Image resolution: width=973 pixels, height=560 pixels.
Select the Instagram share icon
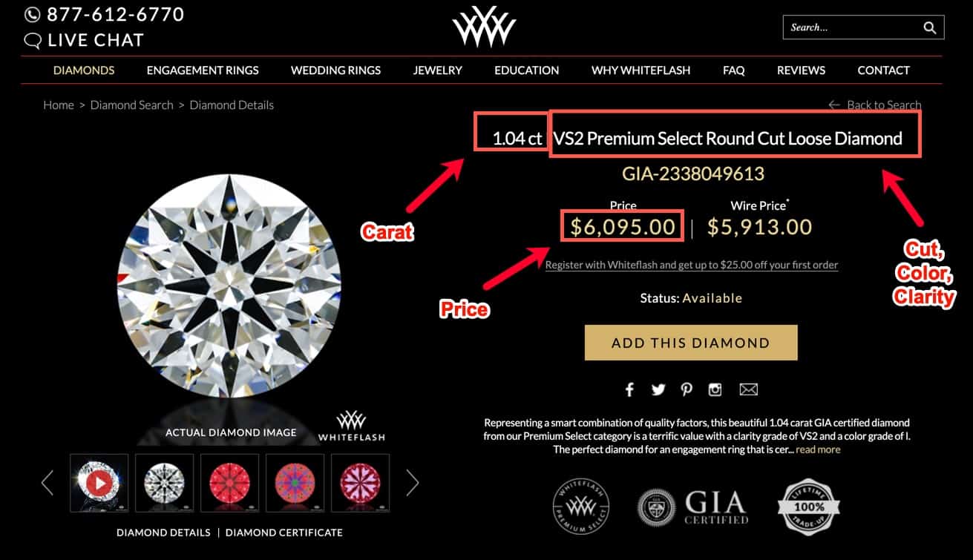pos(715,389)
